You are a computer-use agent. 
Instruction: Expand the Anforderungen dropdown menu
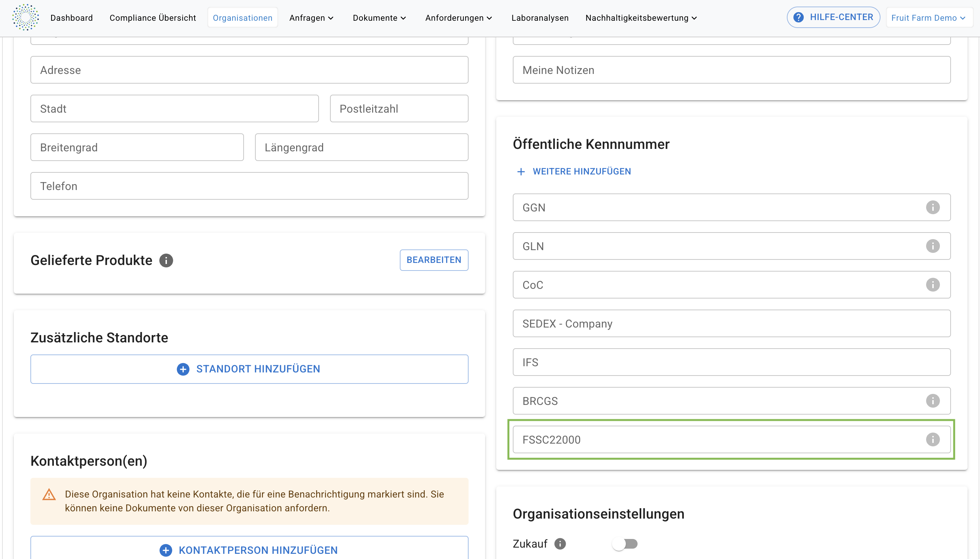click(x=459, y=18)
